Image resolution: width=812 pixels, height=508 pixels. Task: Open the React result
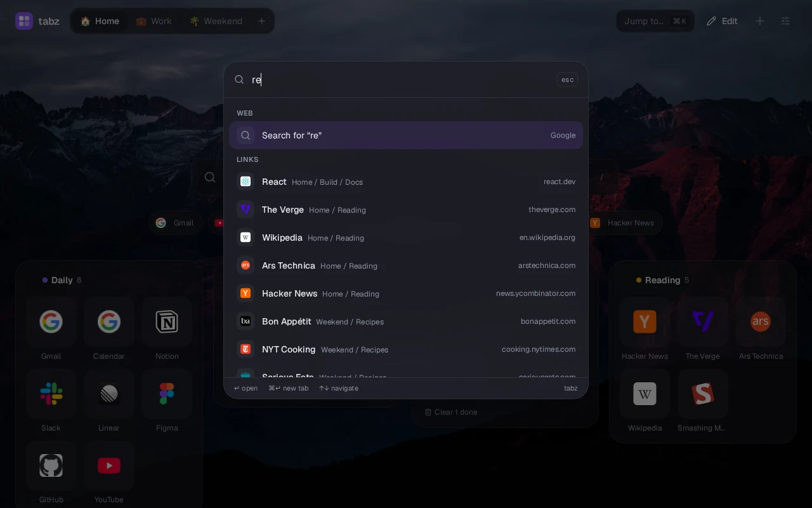click(406, 182)
